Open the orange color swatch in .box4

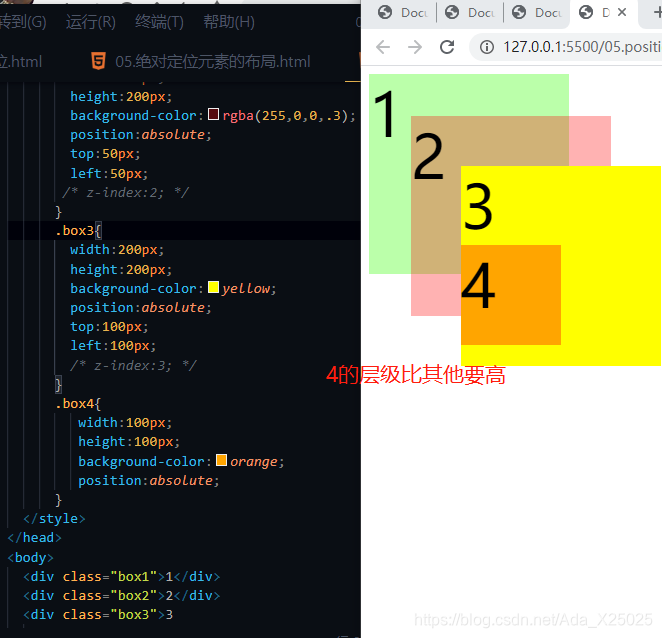[x=221, y=460]
